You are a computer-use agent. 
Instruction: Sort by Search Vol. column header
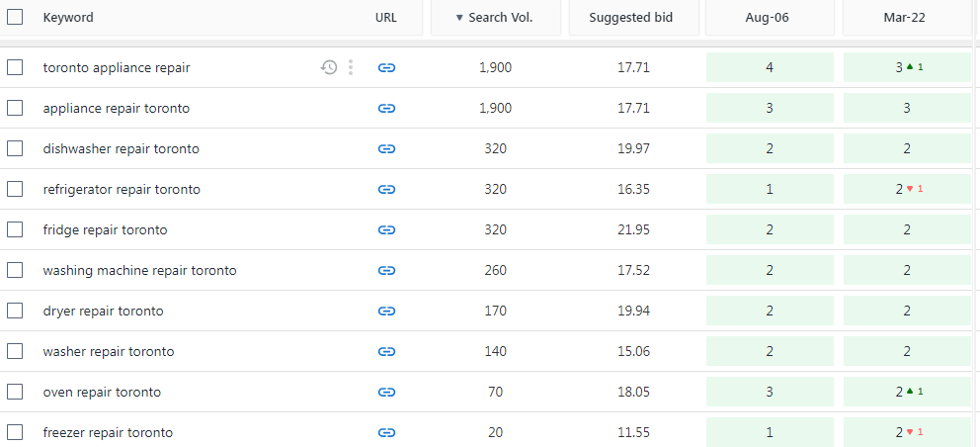496,18
